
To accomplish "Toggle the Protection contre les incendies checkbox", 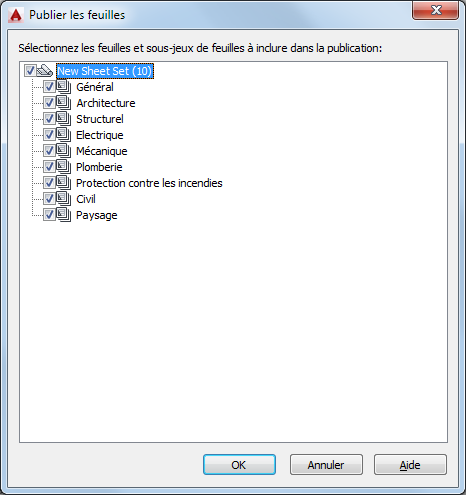I will point(49,183).
